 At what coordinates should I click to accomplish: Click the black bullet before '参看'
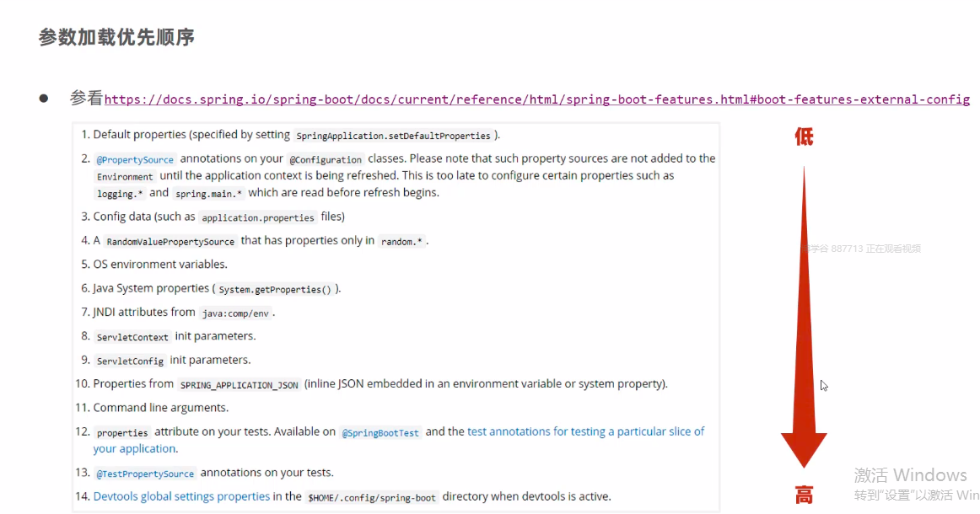[43, 99]
